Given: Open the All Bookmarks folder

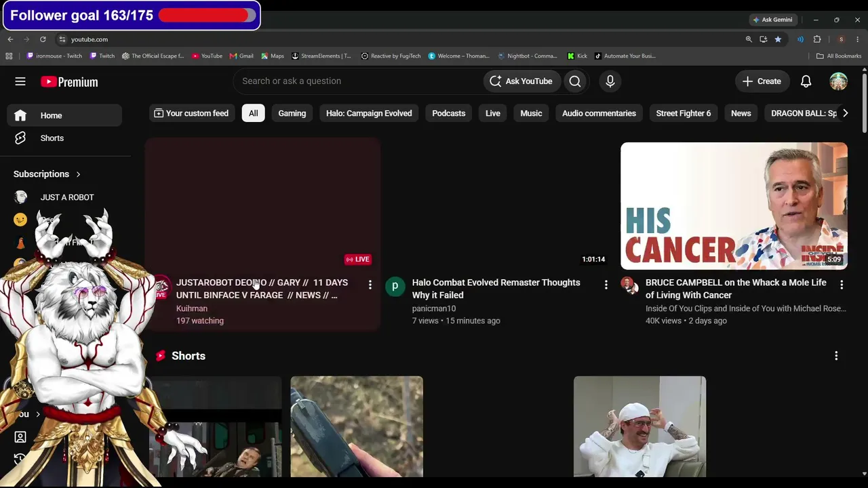Looking at the screenshot, I should coord(839,56).
